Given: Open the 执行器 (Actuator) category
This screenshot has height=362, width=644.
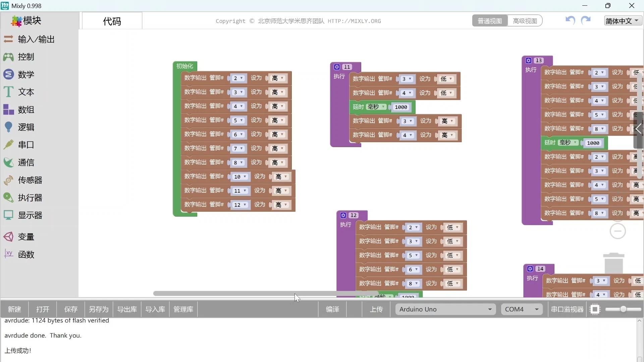Looking at the screenshot, I should (30, 198).
